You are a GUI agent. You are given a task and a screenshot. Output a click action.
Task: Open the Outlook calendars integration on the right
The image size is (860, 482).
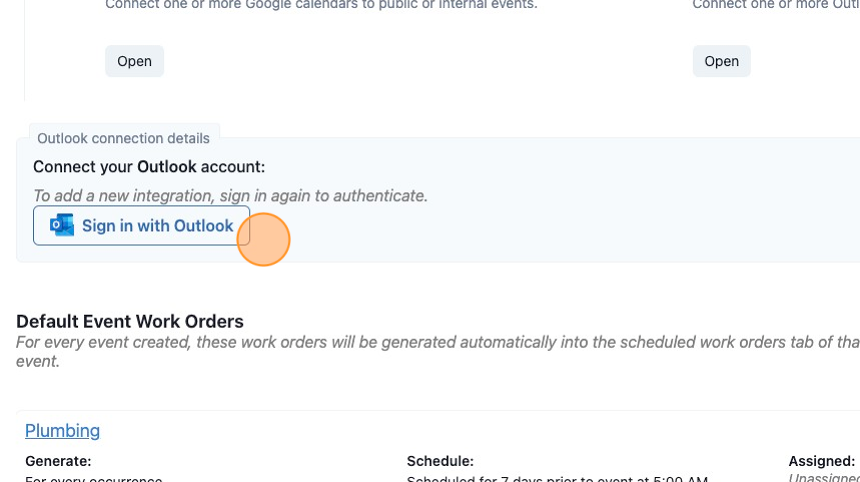pyautogui.click(x=721, y=61)
